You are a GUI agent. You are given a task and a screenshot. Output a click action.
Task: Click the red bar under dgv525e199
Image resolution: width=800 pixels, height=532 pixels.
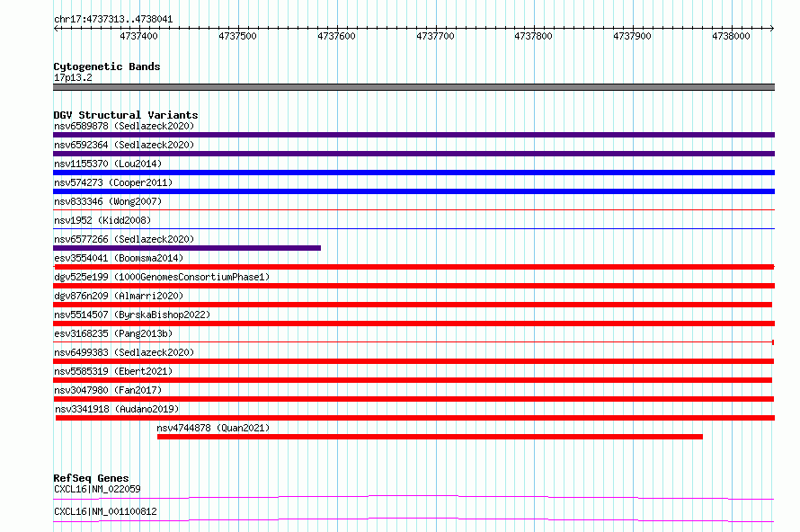(x=413, y=286)
